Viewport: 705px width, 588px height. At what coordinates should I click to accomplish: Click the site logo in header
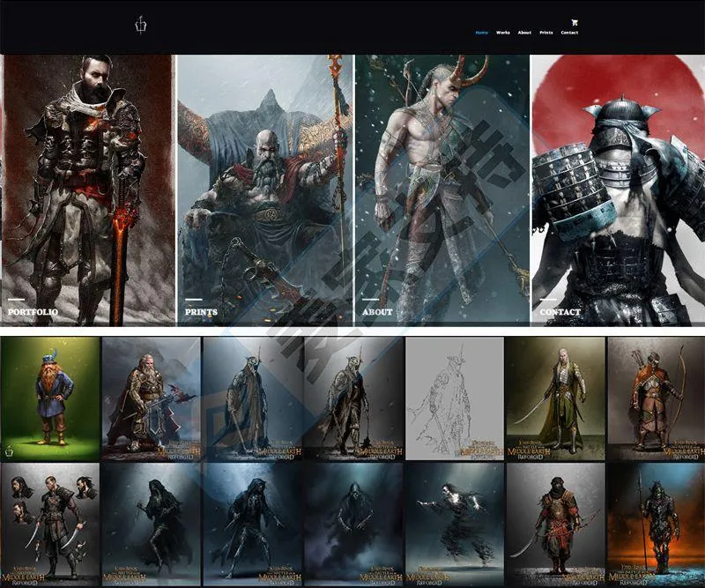(141, 26)
